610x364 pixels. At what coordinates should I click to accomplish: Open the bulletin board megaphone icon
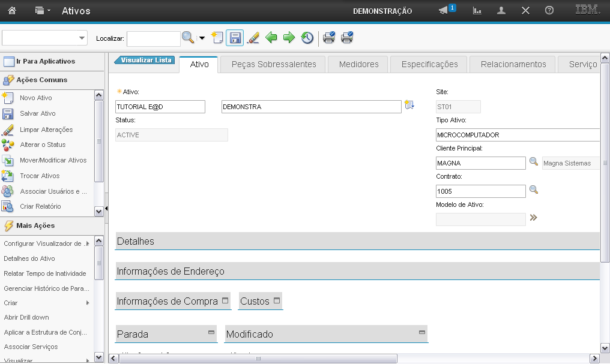tap(444, 11)
